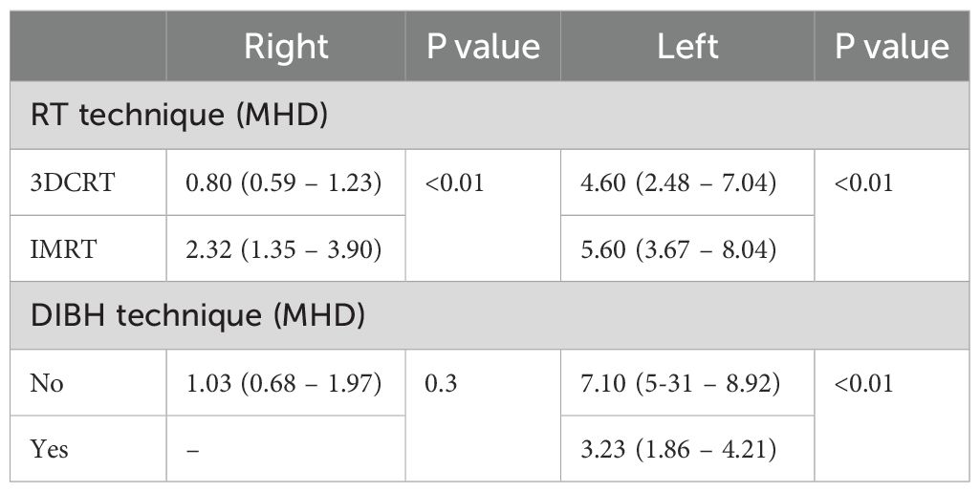Viewport: 980px width, 492px height.
Task: Select the rightmost P value header
Action: [892, 47]
